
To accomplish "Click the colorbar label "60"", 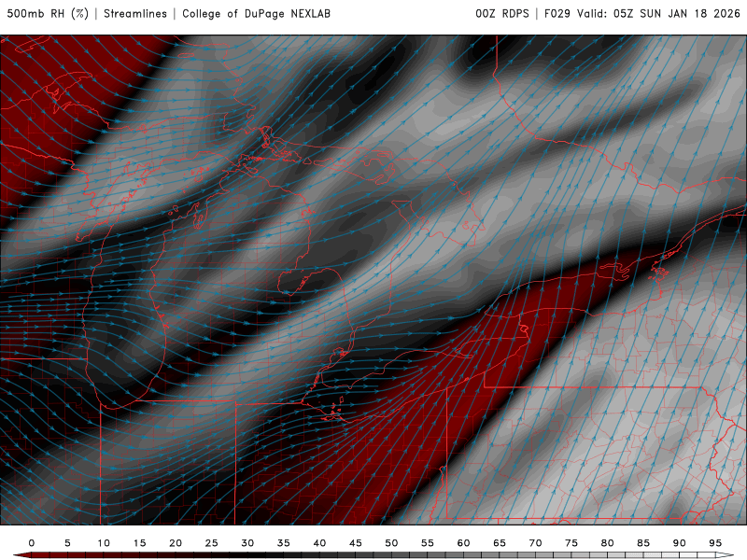I will pyautogui.click(x=463, y=543).
